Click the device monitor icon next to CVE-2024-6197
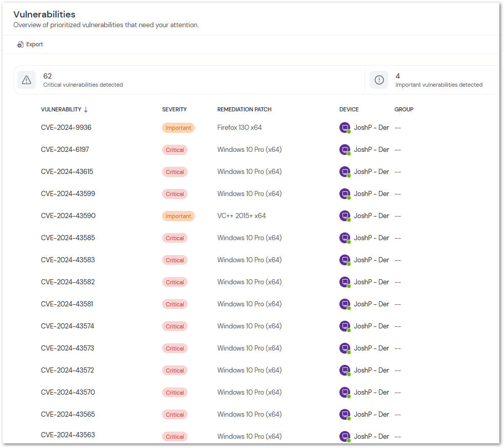The width and height of the screenshot is (504, 448). (345, 149)
